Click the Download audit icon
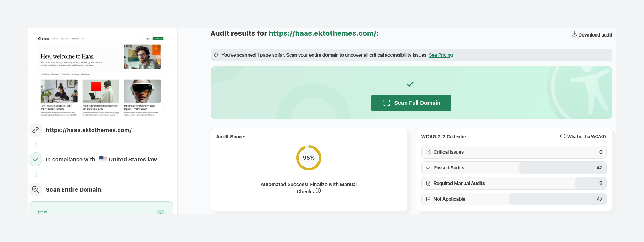The height and width of the screenshot is (242, 644). tap(574, 34)
